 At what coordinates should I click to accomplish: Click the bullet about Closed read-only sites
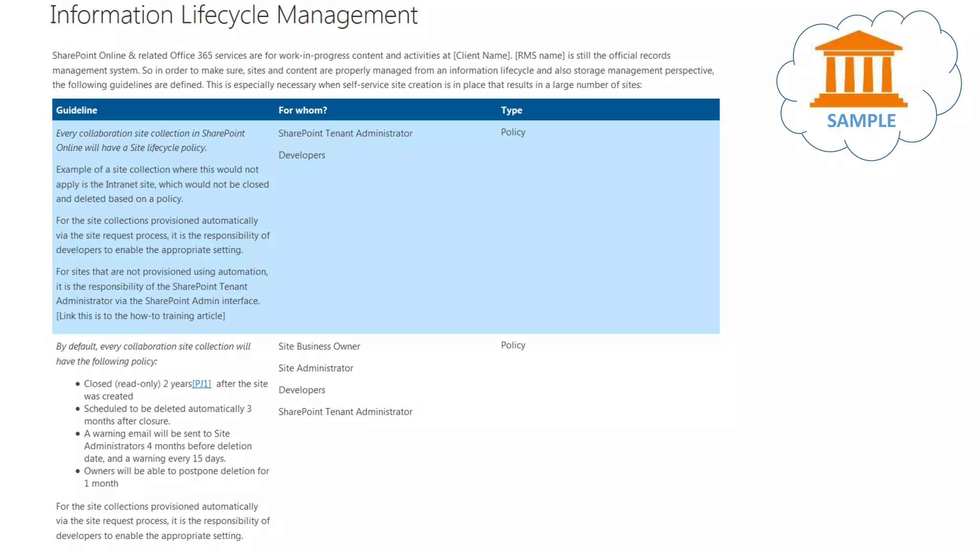point(138,384)
